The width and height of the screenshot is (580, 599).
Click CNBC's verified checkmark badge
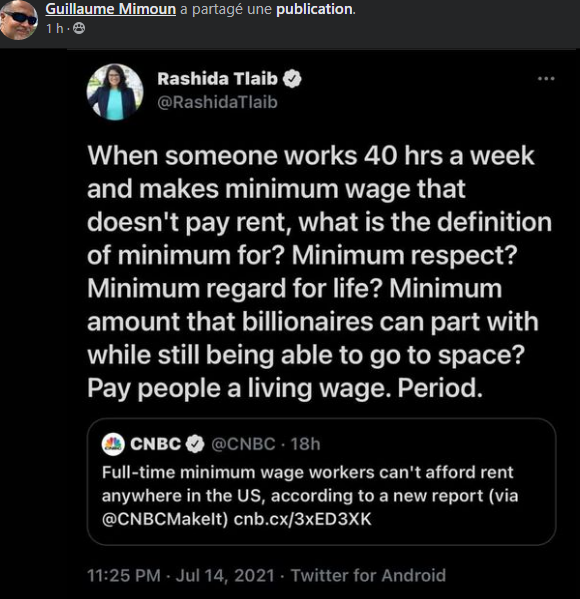195,444
